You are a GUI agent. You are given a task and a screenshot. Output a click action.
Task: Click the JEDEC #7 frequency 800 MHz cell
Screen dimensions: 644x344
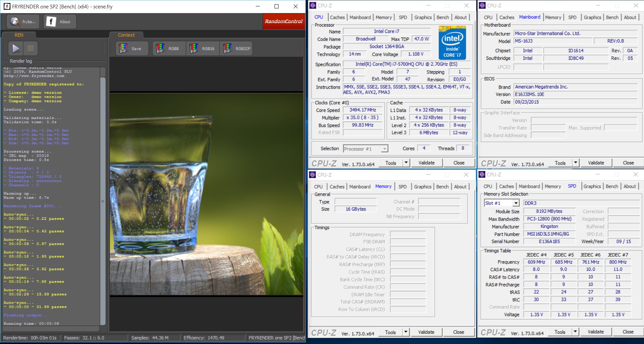point(618,262)
